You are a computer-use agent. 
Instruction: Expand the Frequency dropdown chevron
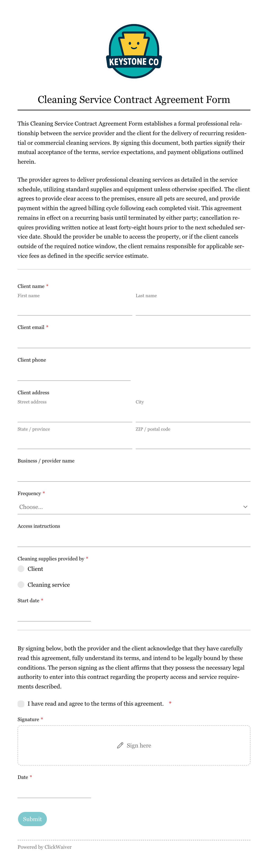[x=245, y=507]
